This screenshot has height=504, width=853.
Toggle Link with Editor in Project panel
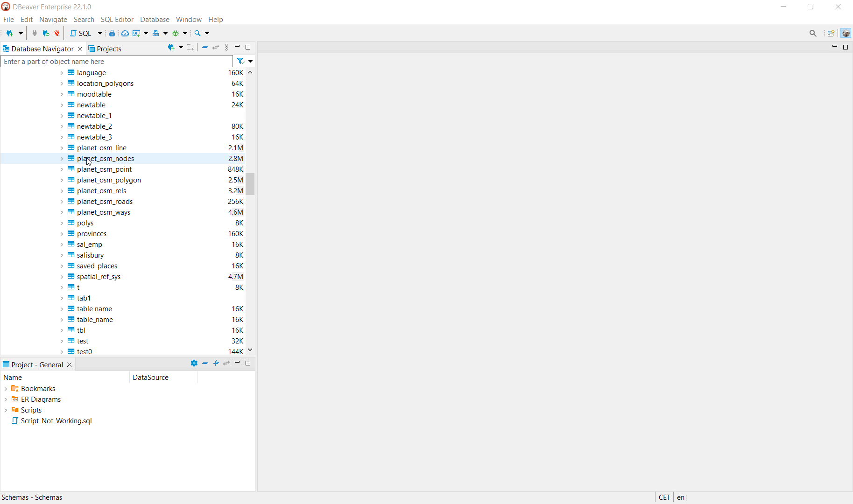[226, 363]
